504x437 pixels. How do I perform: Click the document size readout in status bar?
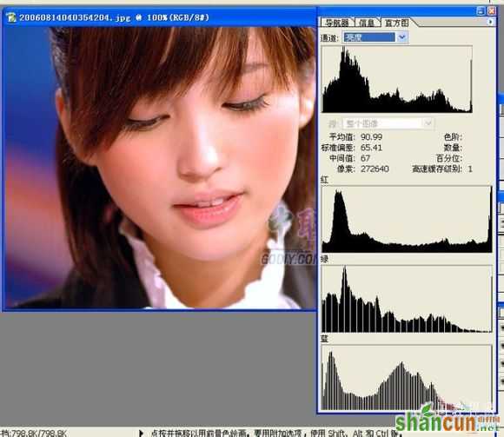pyautogui.click(x=33, y=433)
